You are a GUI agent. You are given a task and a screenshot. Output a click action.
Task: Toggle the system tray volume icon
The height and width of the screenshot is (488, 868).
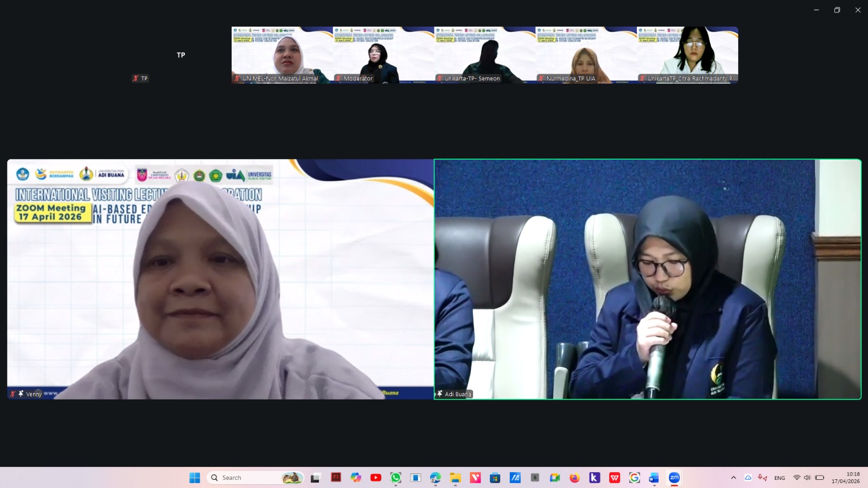click(x=807, y=478)
